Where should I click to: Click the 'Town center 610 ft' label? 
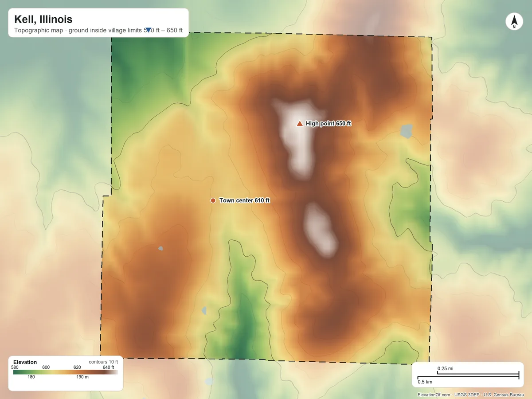coord(244,200)
